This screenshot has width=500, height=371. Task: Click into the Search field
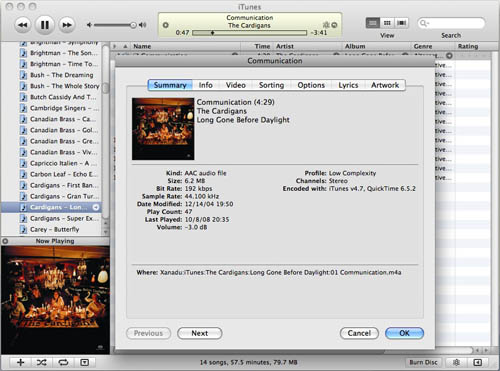(x=451, y=23)
